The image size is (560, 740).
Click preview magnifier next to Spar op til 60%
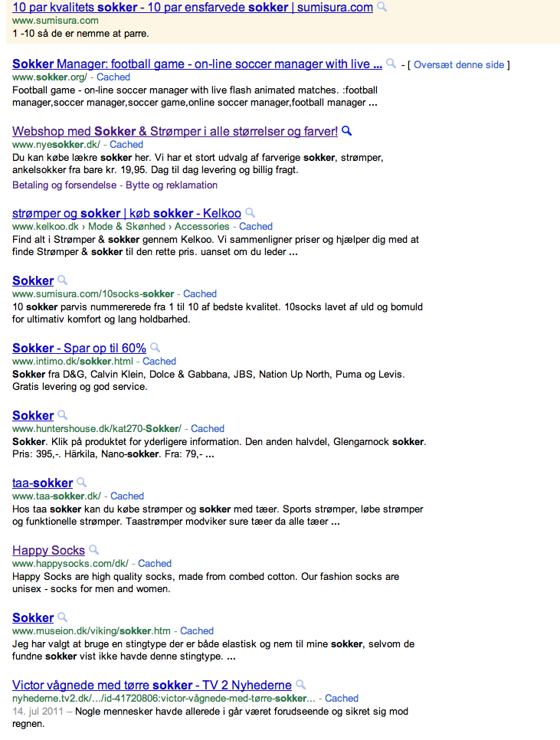point(156,348)
